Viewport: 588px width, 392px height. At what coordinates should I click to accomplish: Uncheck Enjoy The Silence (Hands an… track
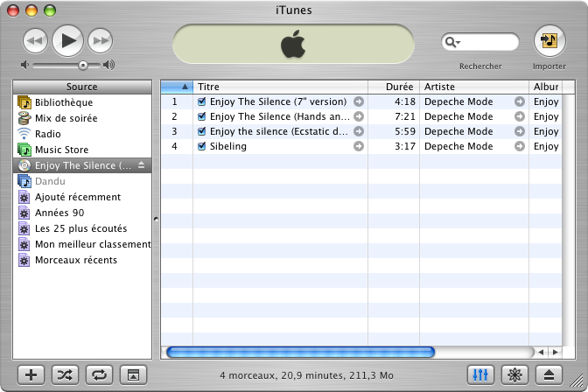(202, 116)
